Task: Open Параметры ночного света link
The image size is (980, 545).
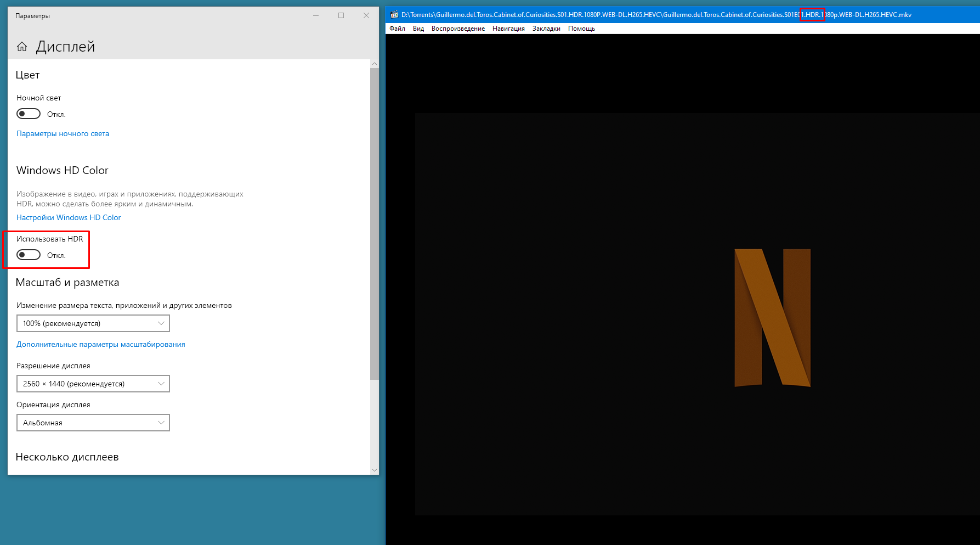Action: (63, 133)
